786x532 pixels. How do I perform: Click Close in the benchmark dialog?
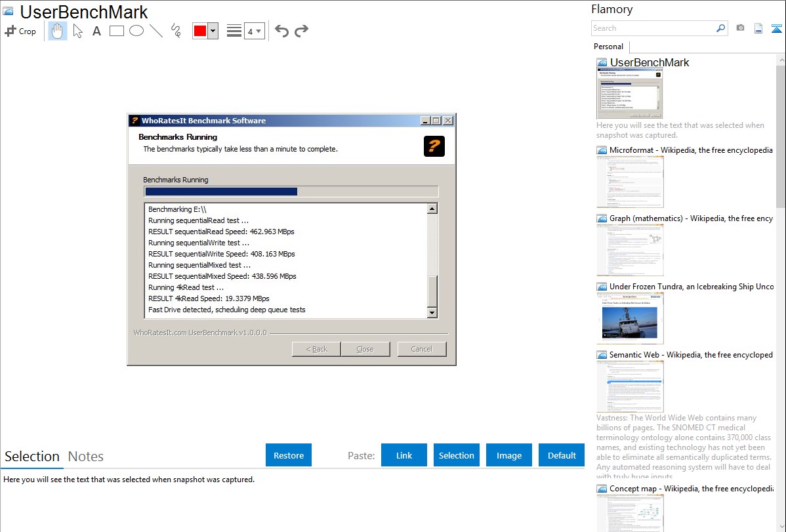click(365, 349)
